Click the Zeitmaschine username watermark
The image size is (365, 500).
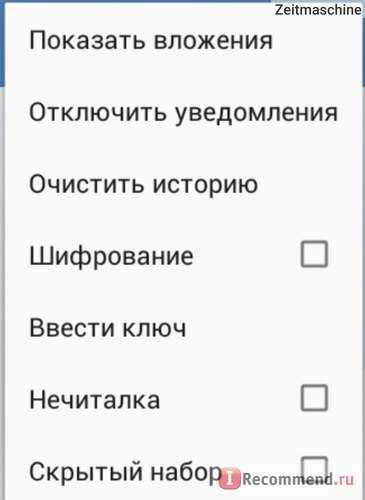point(318,9)
